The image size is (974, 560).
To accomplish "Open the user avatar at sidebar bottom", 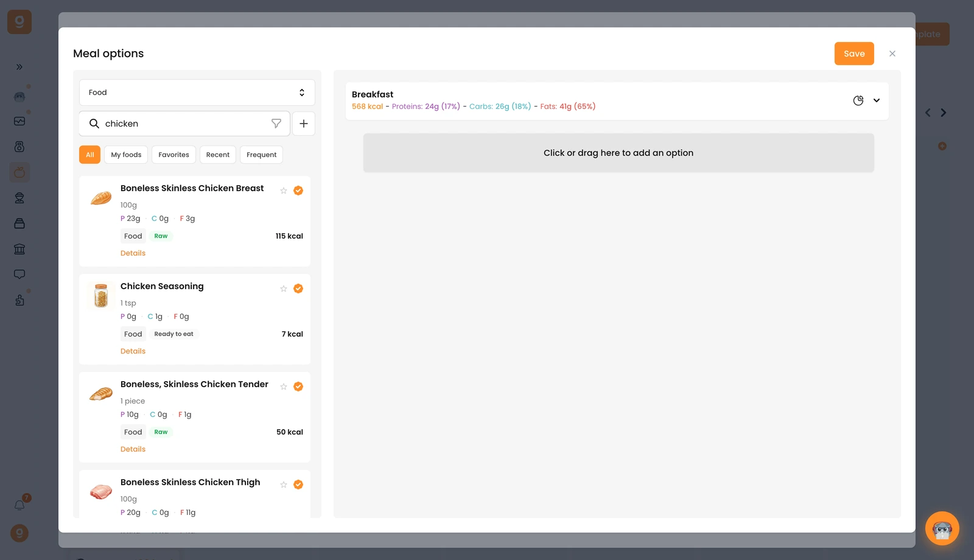I will point(19,533).
